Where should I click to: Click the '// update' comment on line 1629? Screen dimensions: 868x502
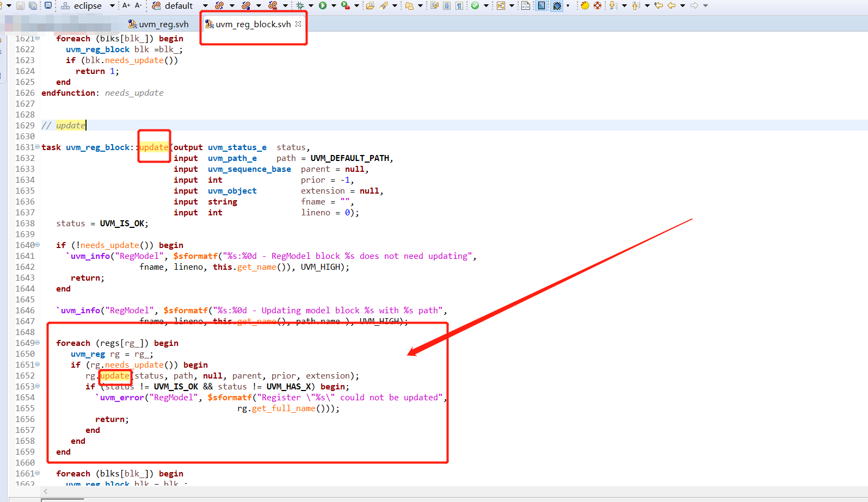64,126
